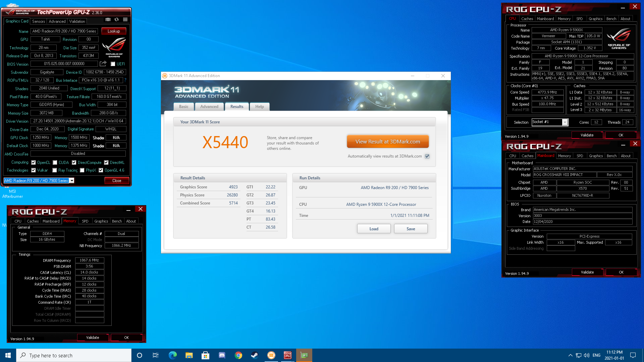Switch to Advanced tab in GPU-Z
The width and height of the screenshot is (644, 362).
pyautogui.click(x=57, y=21)
